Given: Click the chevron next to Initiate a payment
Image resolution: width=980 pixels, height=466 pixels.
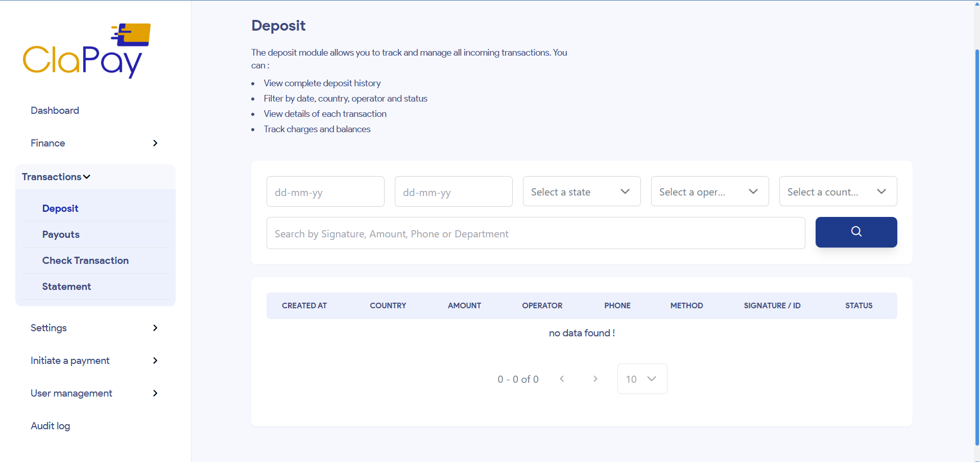Looking at the screenshot, I should [x=155, y=360].
